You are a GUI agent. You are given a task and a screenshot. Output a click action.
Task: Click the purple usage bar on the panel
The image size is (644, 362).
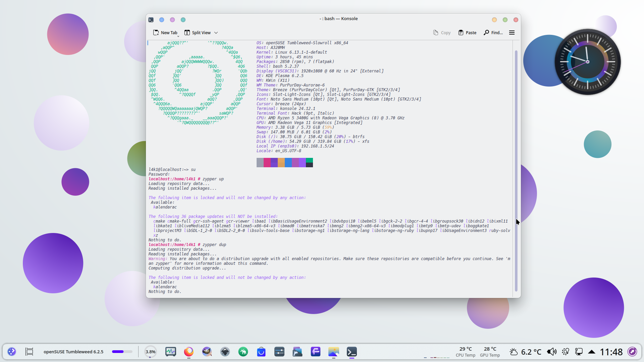point(122,352)
